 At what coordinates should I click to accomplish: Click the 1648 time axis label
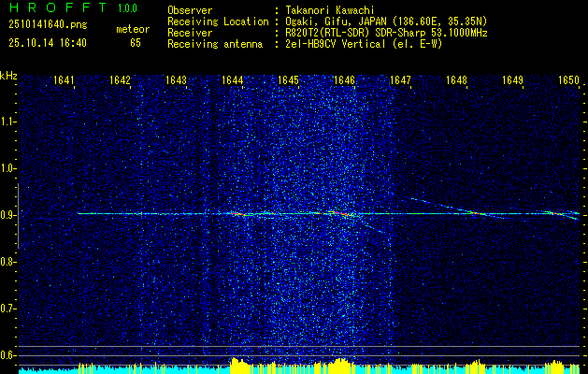coord(457,79)
